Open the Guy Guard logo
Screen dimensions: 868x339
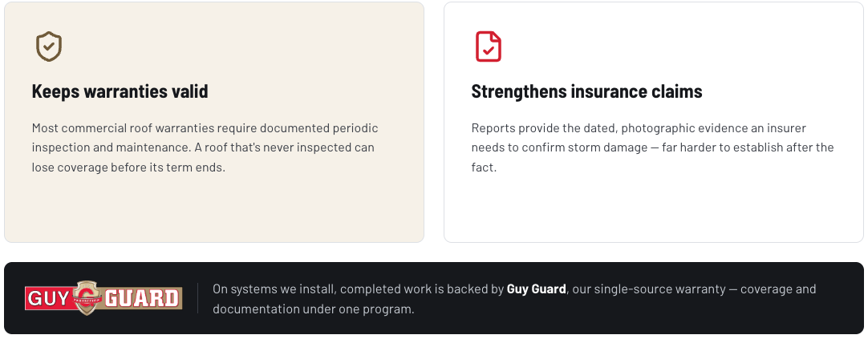click(x=103, y=298)
